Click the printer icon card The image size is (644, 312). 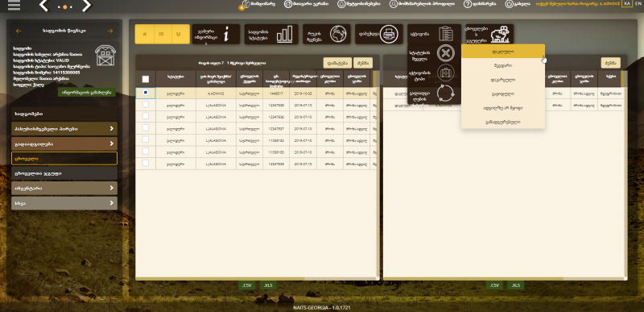click(x=379, y=34)
